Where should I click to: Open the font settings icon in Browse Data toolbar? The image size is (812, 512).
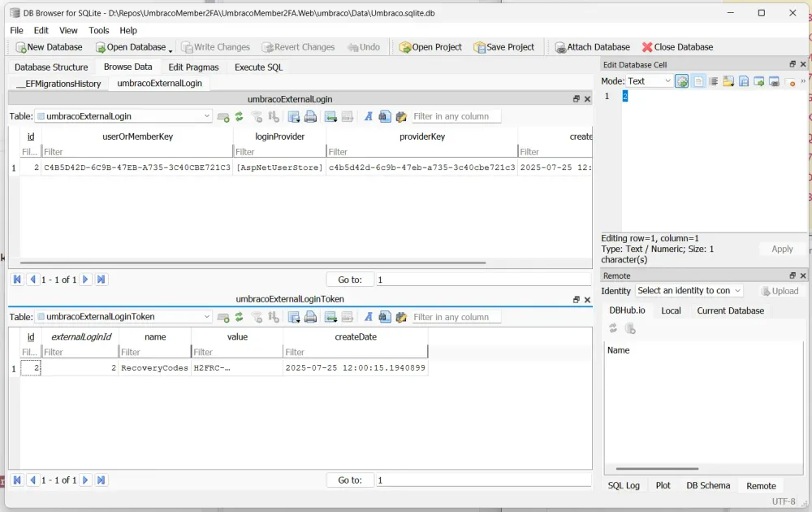(x=367, y=115)
